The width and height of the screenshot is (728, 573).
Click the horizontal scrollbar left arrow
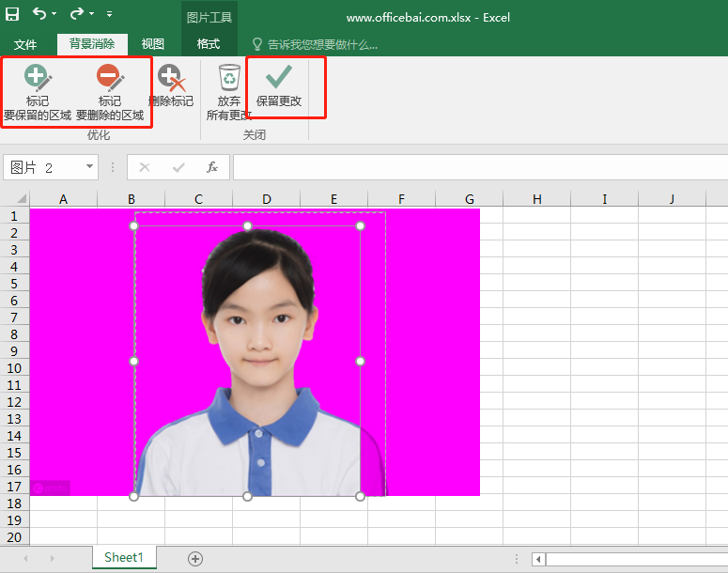click(538, 559)
